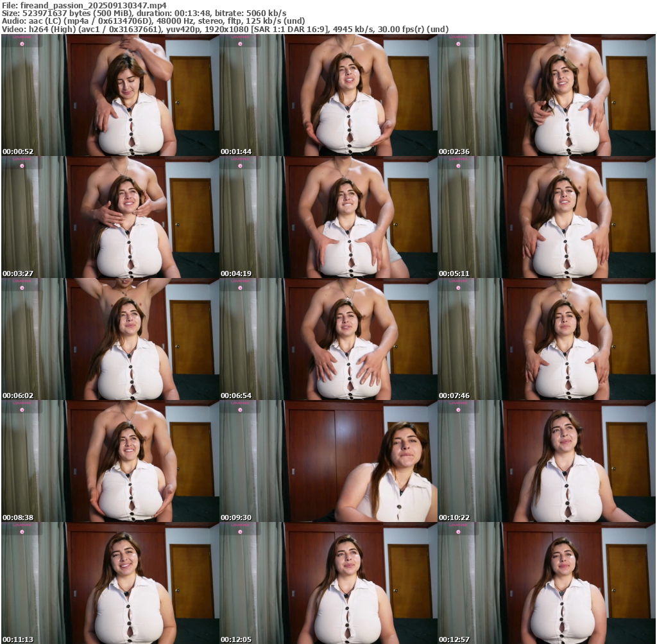Open the thumbnail at 00:06:02
The height and width of the screenshot is (644, 657).
110,339
